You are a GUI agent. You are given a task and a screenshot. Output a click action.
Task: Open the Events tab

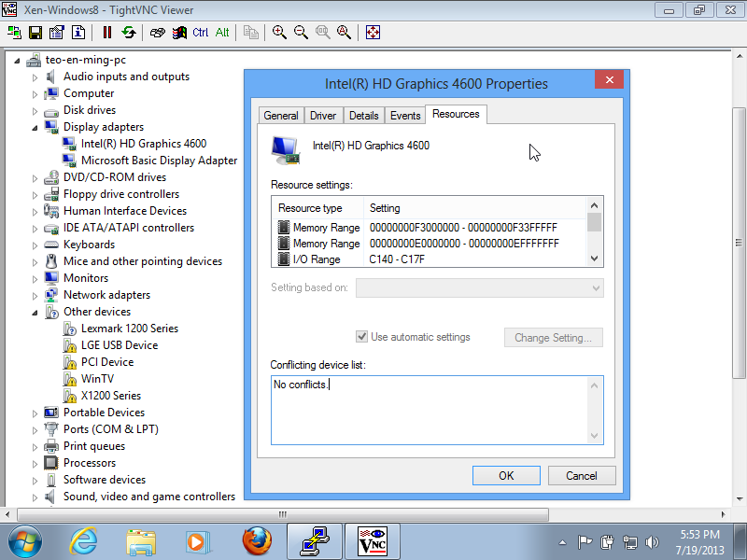point(404,116)
